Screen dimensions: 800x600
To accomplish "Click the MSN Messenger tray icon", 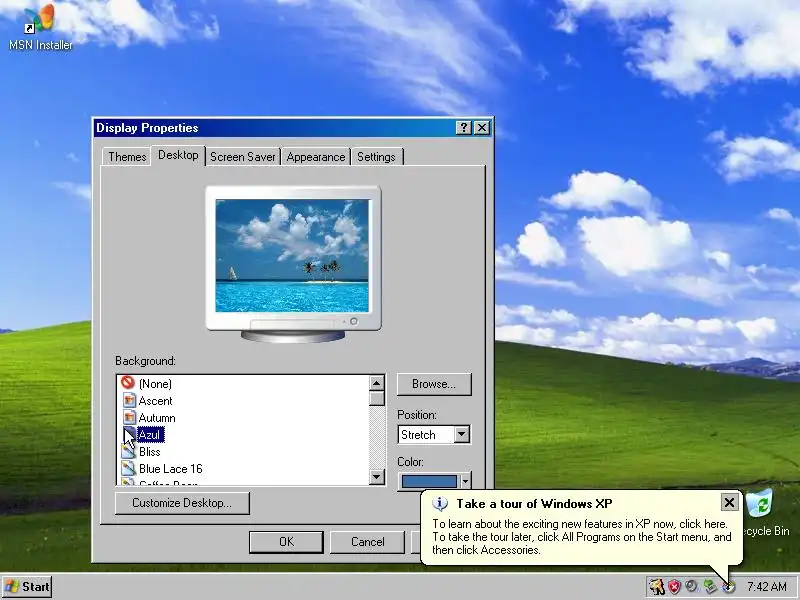I will [657, 587].
